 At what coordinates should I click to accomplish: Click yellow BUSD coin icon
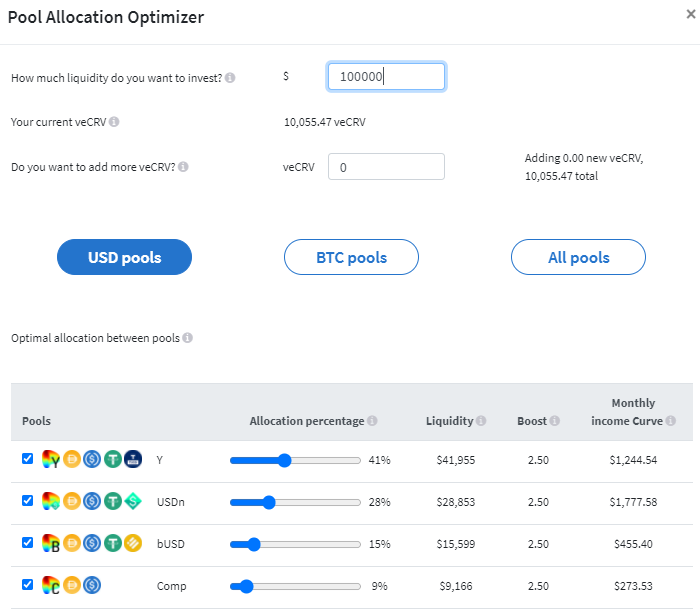coord(133,543)
